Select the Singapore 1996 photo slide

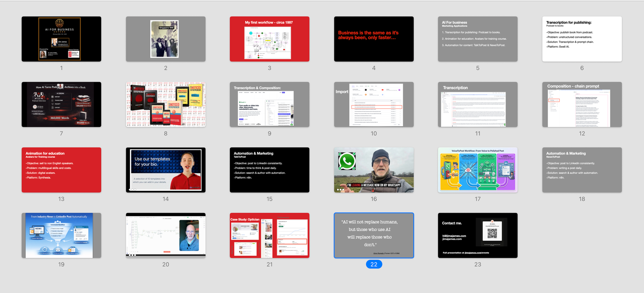pos(166,39)
